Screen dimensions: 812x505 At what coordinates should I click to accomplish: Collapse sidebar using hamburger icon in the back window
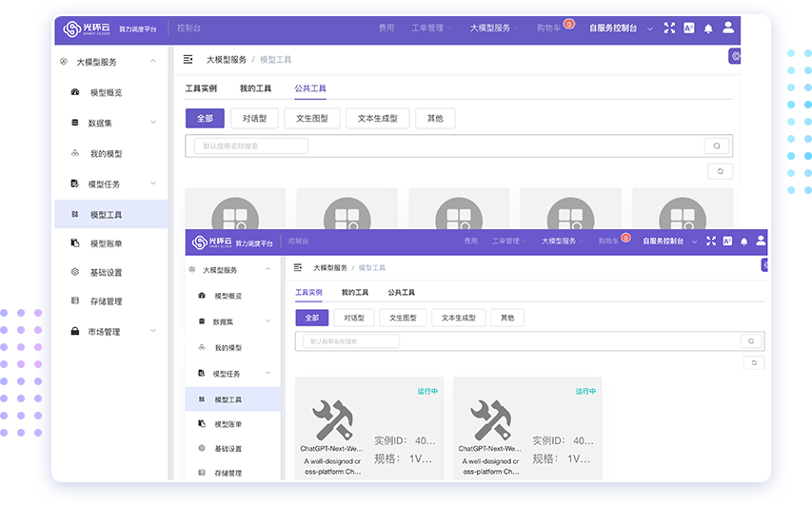coord(188,59)
